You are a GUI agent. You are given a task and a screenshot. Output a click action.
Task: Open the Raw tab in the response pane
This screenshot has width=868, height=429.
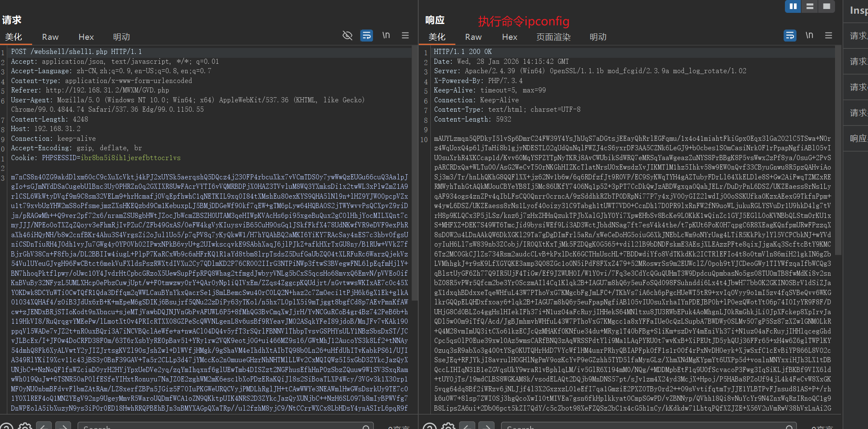(x=473, y=37)
